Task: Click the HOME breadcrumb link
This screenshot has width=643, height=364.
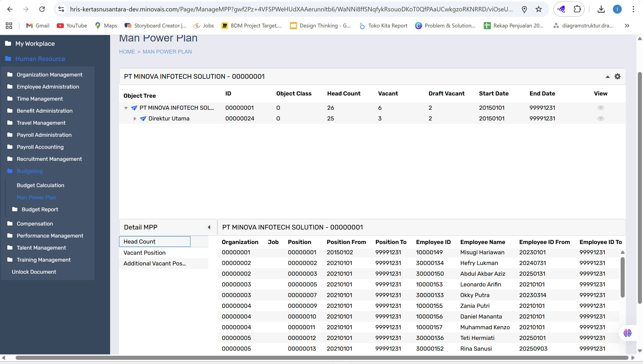Action: tap(127, 52)
